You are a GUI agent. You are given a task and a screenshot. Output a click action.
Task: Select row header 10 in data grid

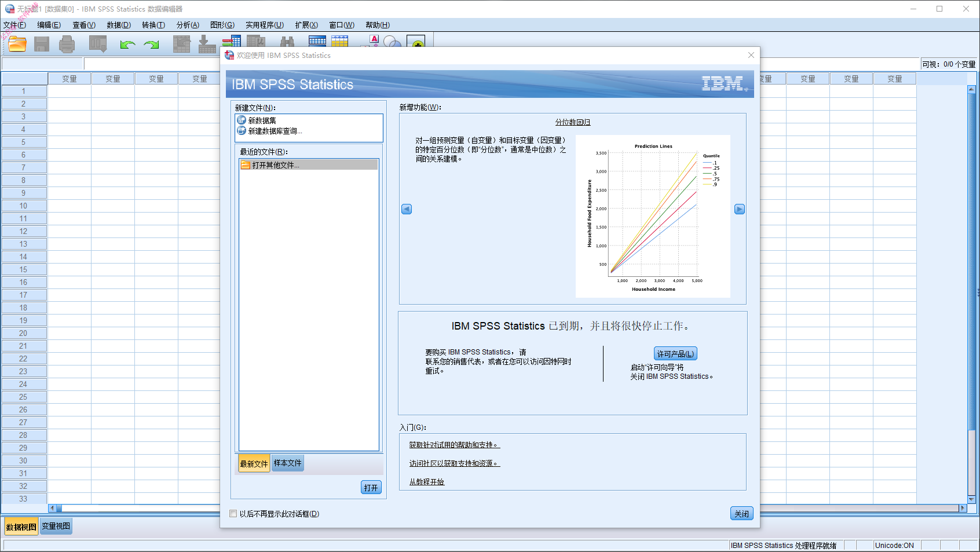point(24,206)
